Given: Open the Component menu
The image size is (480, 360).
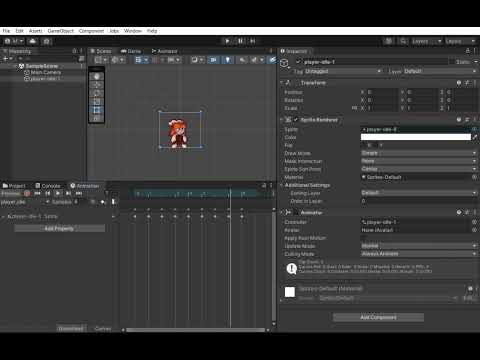Looking at the screenshot, I should point(91,31).
